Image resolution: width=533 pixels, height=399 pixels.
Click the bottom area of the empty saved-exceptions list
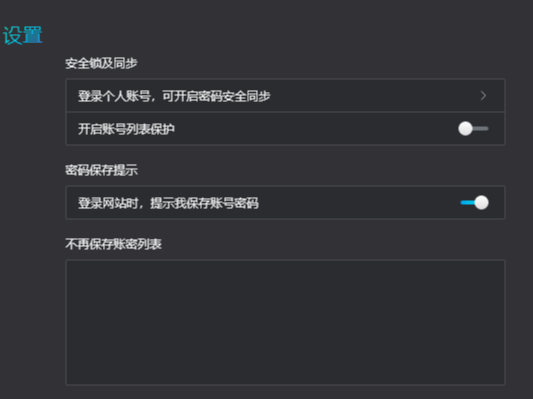coord(285,374)
